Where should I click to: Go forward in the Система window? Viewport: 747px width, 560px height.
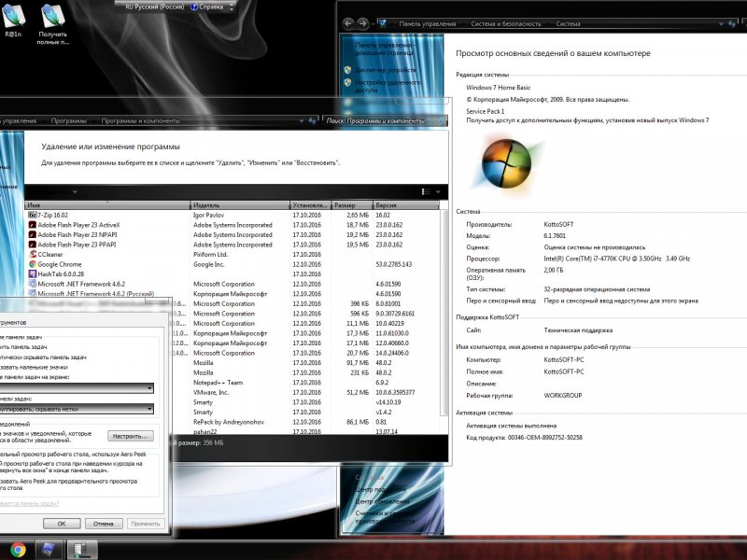coord(363,22)
